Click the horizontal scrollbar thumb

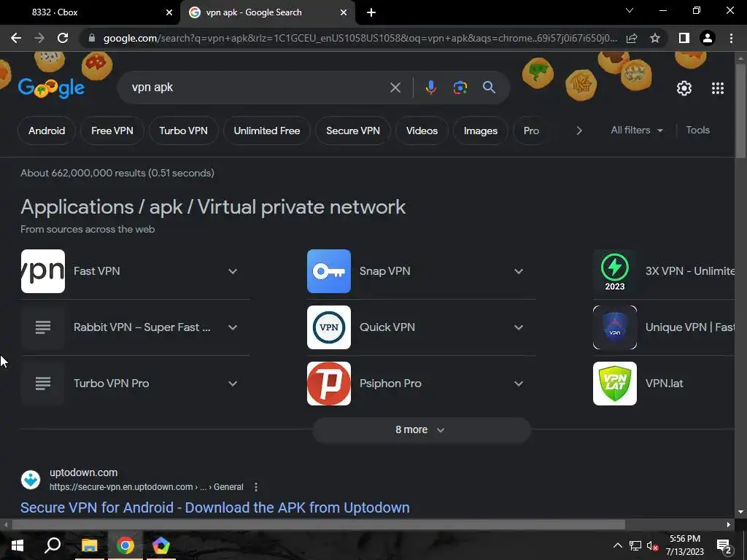(x=318, y=525)
